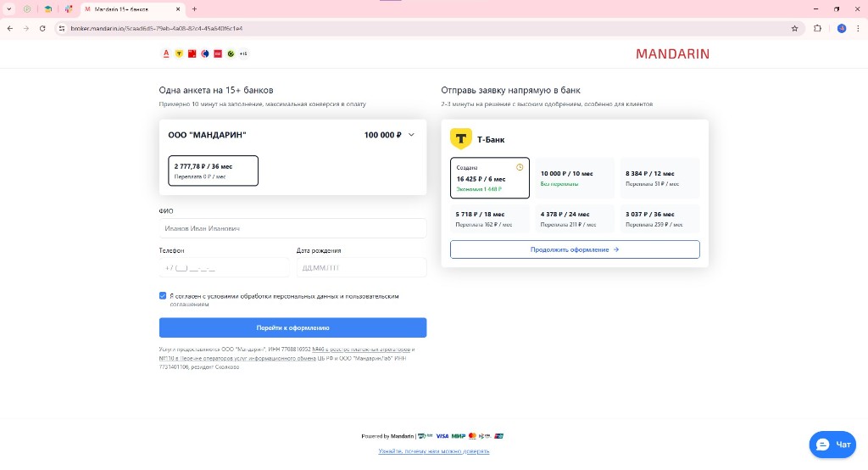The height and width of the screenshot is (470, 868).
Task: Select the 10 000 ₽ / 10 мес plan
Action: pos(574,177)
